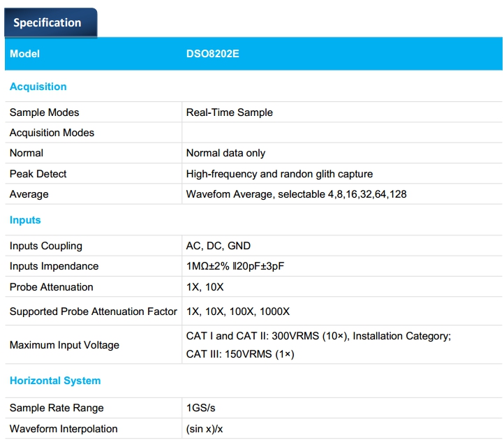The width and height of the screenshot is (504, 447).
Task: Click the Inputs Impendance row label
Action: pyautogui.click(x=54, y=266)
